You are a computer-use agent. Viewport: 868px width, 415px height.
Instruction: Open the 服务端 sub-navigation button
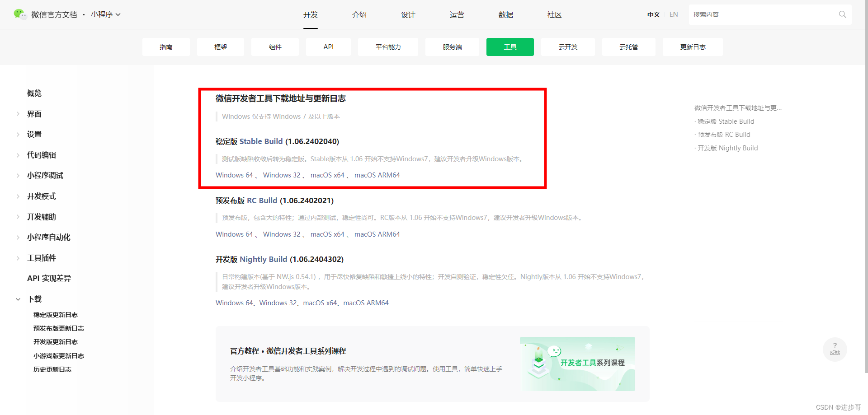453,47
